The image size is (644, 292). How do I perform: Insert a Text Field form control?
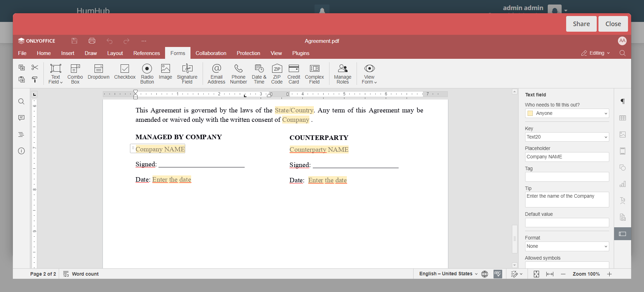pos(56,74)
